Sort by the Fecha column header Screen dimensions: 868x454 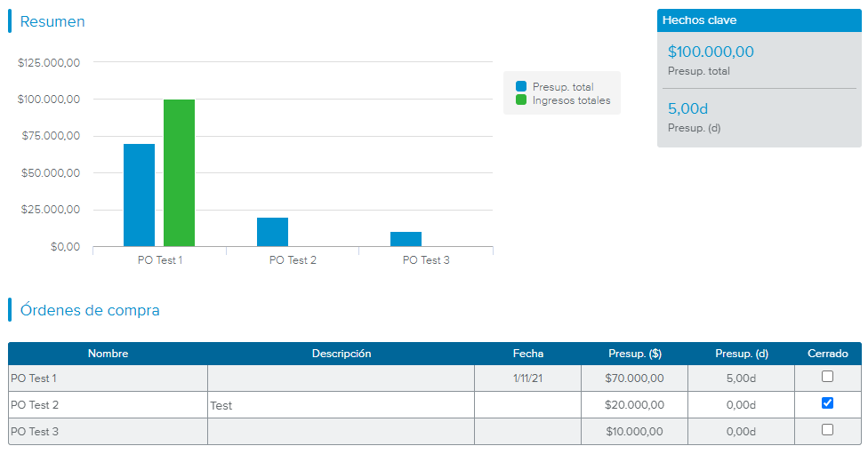(x=527, y=354)
